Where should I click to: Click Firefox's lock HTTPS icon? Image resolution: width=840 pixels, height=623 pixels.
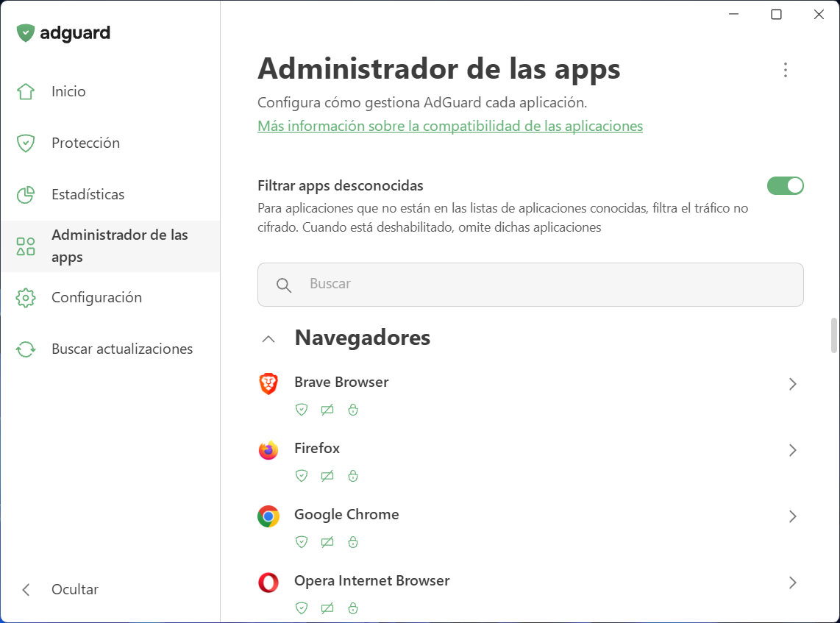tap(353, 476)
